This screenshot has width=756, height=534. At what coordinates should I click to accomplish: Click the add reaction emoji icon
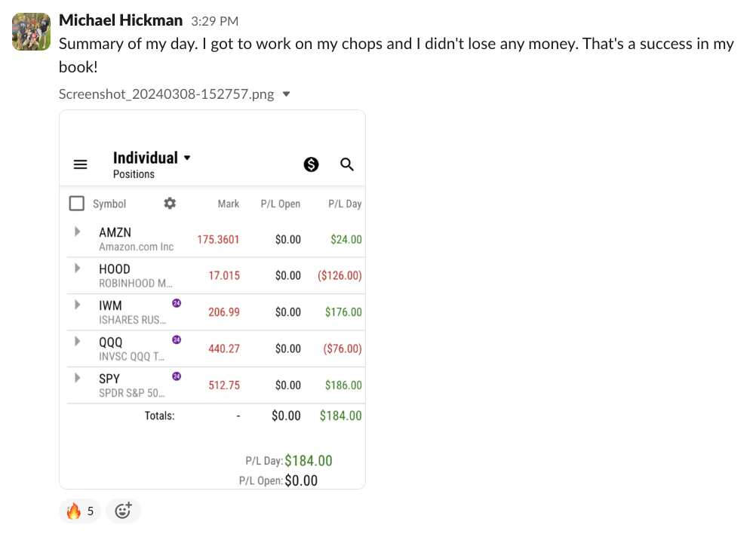(x=123, y=511)
